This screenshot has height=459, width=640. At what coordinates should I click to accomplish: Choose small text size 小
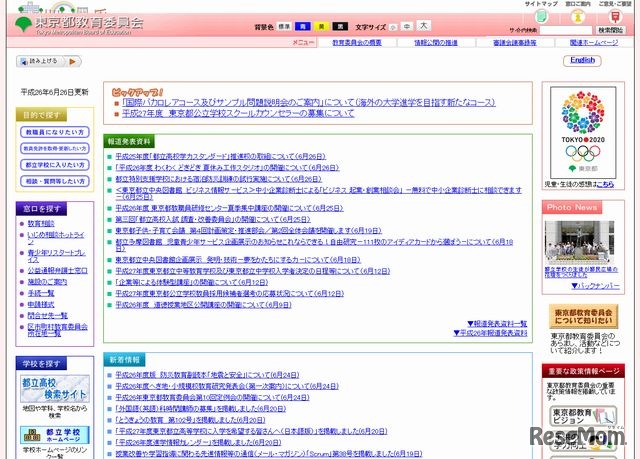(393, 27)
